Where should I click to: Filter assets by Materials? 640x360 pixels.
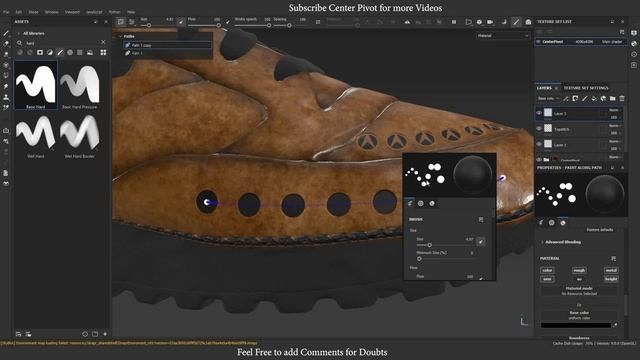coord(20,52)
